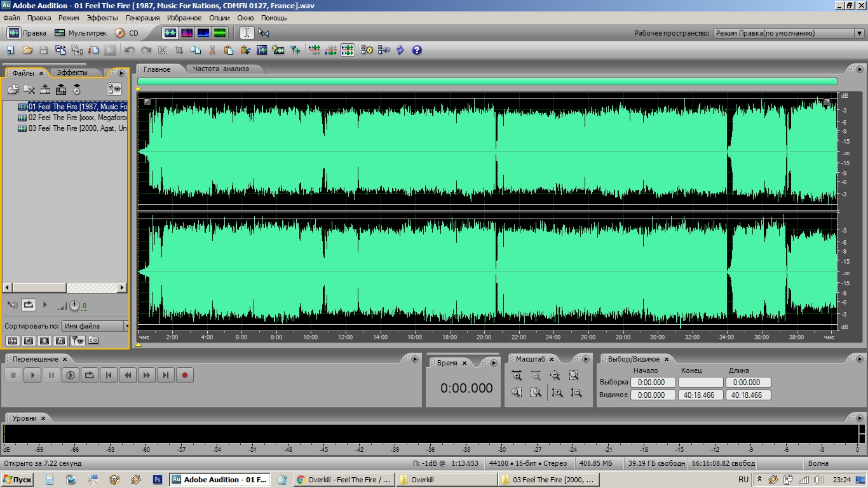Toggle loop playback in Files panel preview
Viewport: 868px width, 488px height.
pos(29,305)
